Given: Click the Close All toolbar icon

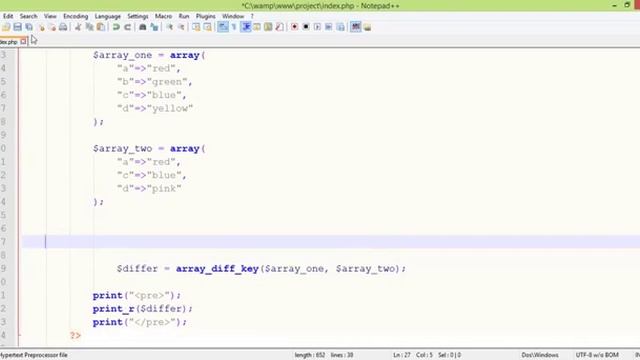Looking at the screenshot, I should (x=52, y=27).
